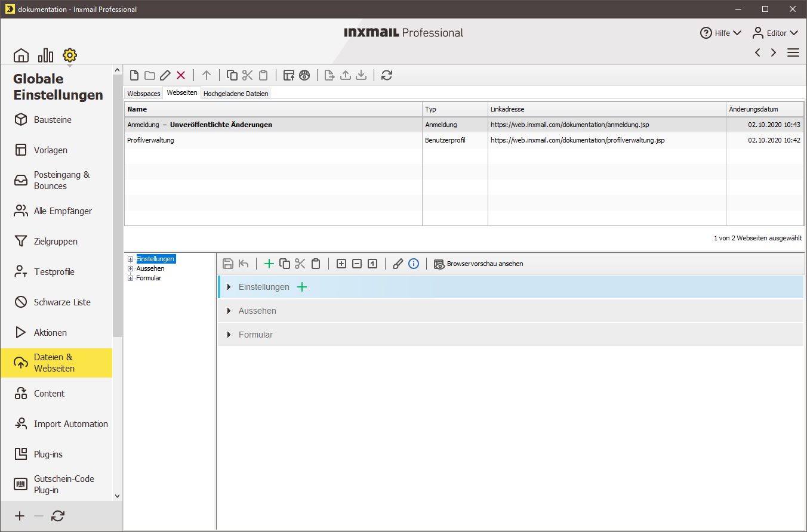
Task: Open Content in the sidebar
Action: pos(56,394)
